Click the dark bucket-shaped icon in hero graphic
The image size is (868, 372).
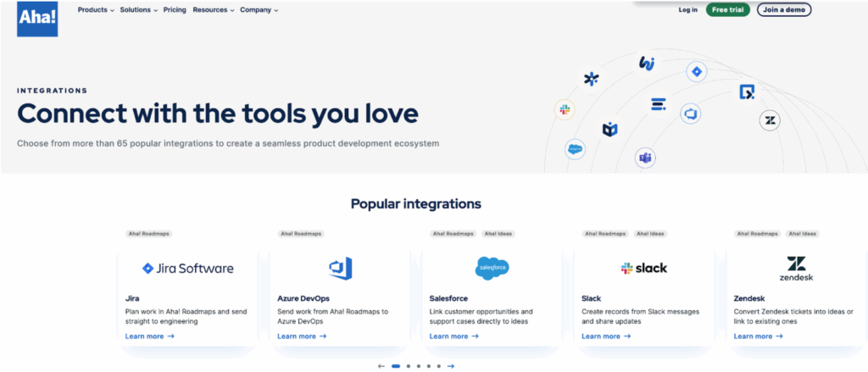point(609,130)
